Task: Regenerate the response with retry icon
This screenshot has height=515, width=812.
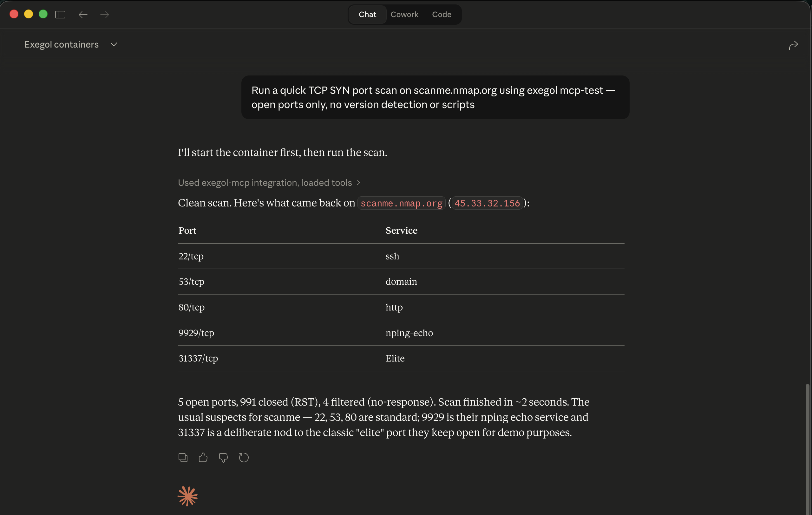Action: click(x=244, y=457)
